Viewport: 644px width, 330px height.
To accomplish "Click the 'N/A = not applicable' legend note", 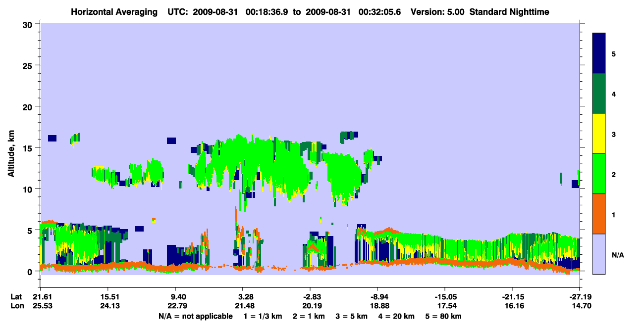I will pos(195,316).
